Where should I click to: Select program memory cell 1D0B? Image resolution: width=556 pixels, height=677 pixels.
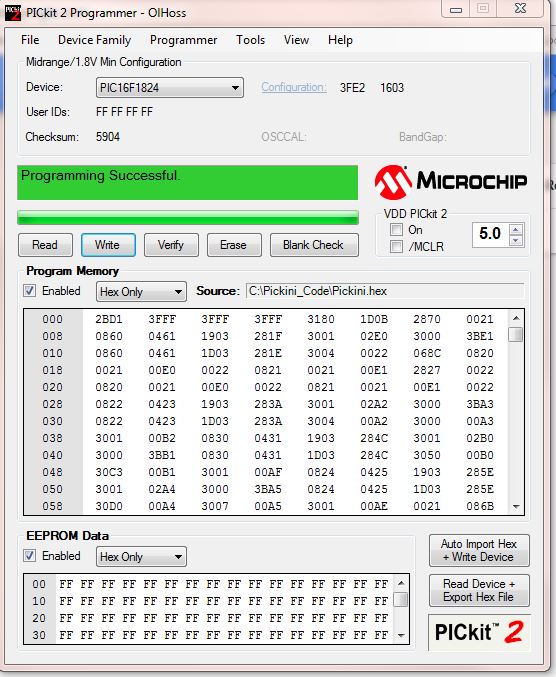[x=374, y=319]
